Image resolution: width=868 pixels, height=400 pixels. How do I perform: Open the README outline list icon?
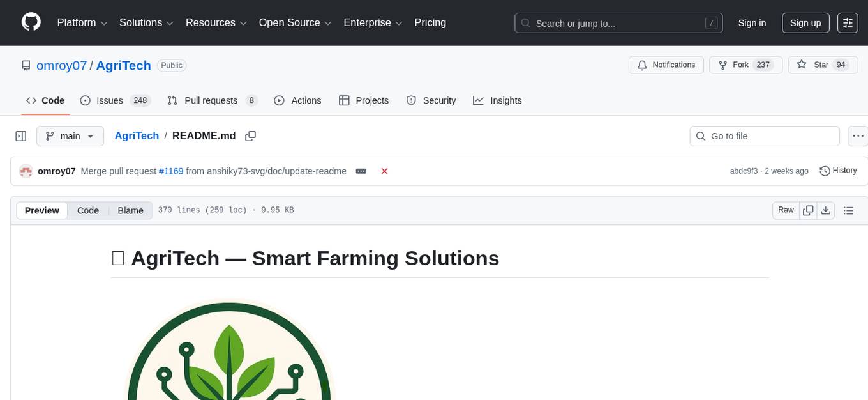click(x=849, y=210)
